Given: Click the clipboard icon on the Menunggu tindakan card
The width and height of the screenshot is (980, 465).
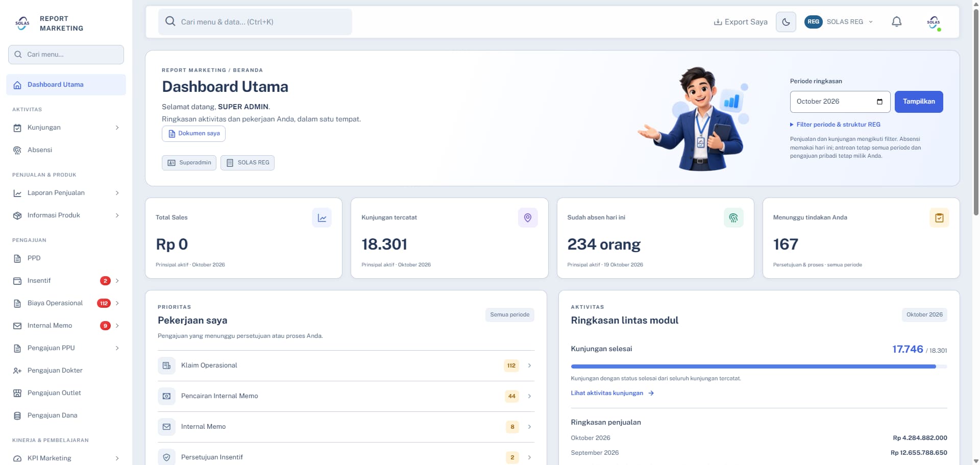Looking at the screenshot, I should click(x=939, y=218).
